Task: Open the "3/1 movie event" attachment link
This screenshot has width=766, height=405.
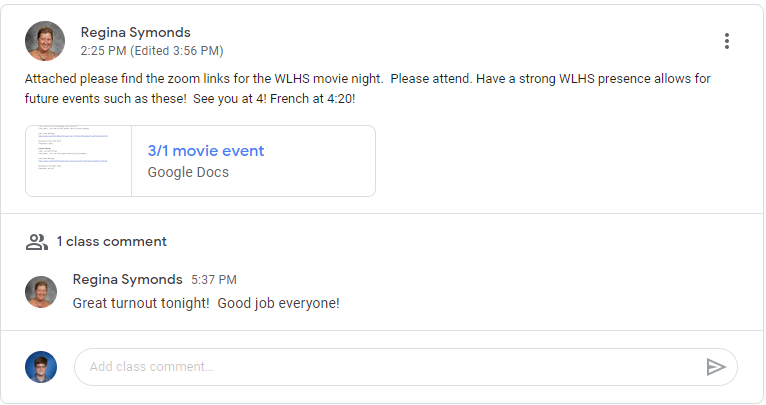Action: 205,151
